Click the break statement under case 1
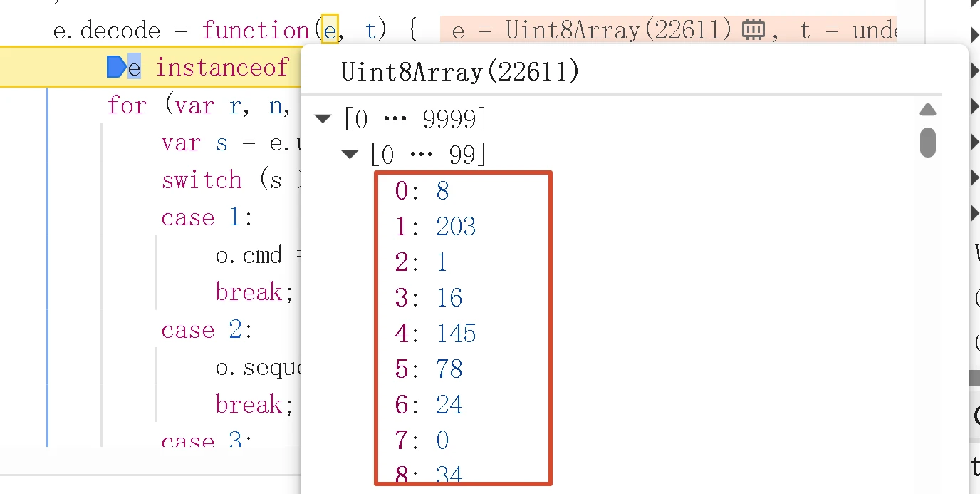The image size is (980, 494). coord(254,292)
